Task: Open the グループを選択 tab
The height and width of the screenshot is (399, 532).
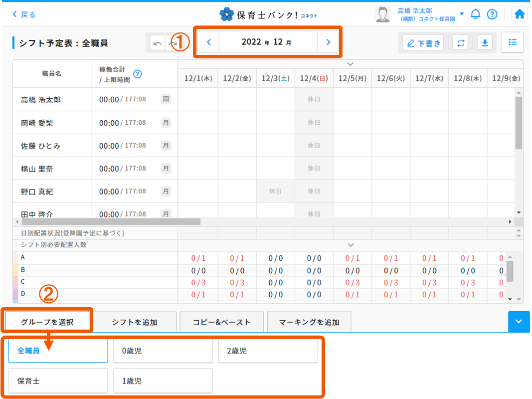Action: [47, 322]
